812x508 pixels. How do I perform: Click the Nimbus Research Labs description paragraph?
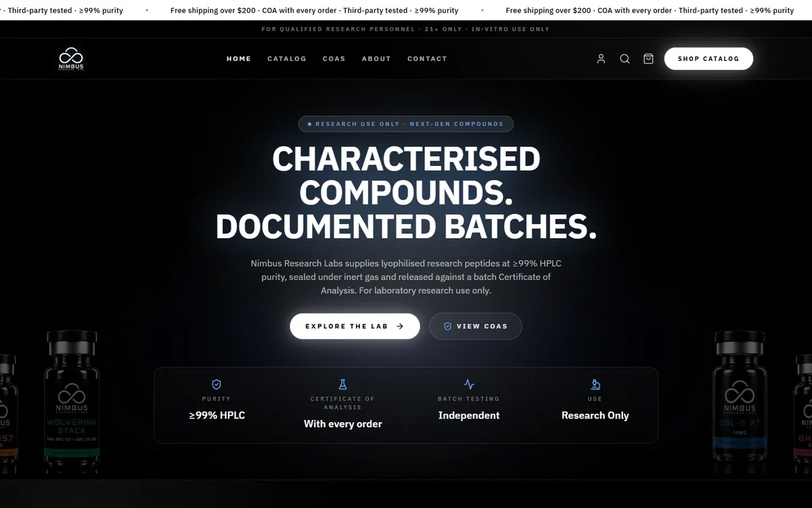(406, 276)
